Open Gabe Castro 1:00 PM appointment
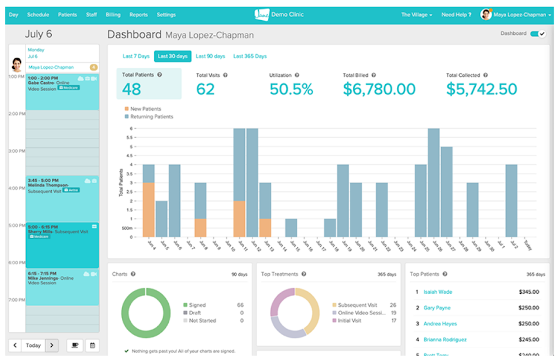Viewport: 560px width, 364px height. coord(62,92)
